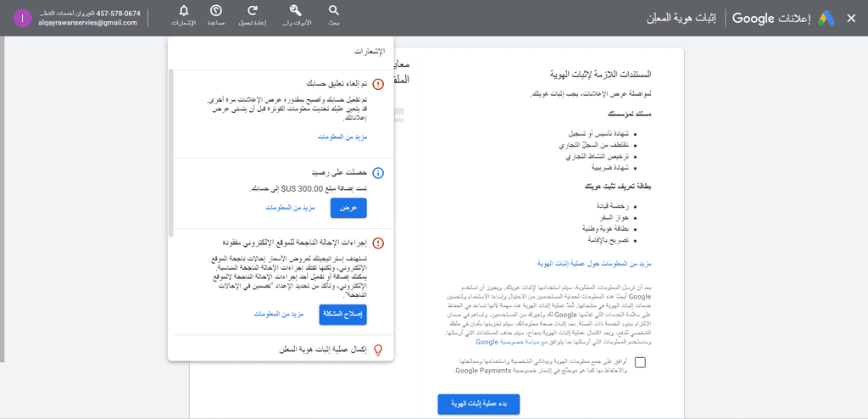Screen dimensions: 868x419
Task: Click the 'إصلاح المشكلة' fix button
Action: [343, 314]
